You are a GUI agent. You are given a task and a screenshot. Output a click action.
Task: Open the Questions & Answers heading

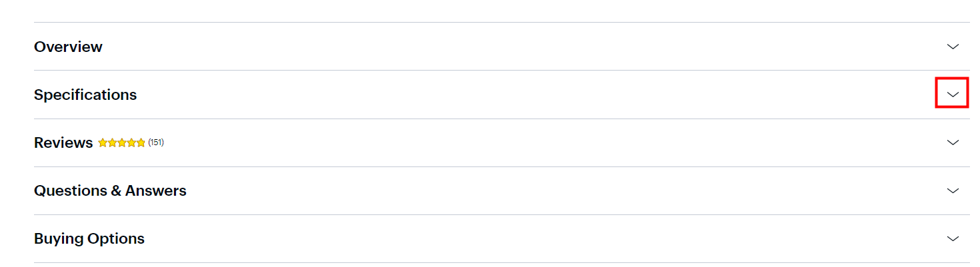click(x=110, y=190)
